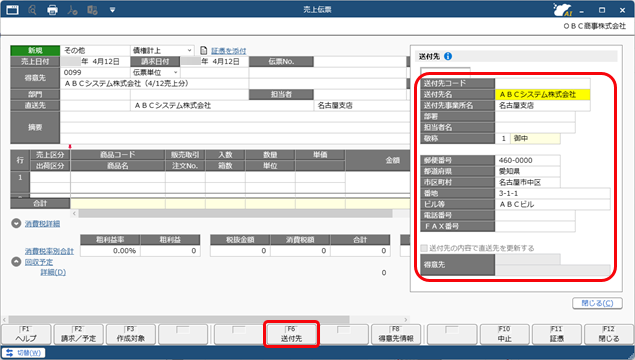Collapse the 消費税詳細 section arrow

click(16, 223)
